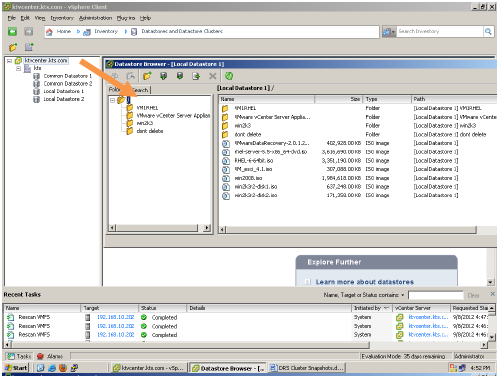Select win2008.iso in the file list

[x=248, y=178]
